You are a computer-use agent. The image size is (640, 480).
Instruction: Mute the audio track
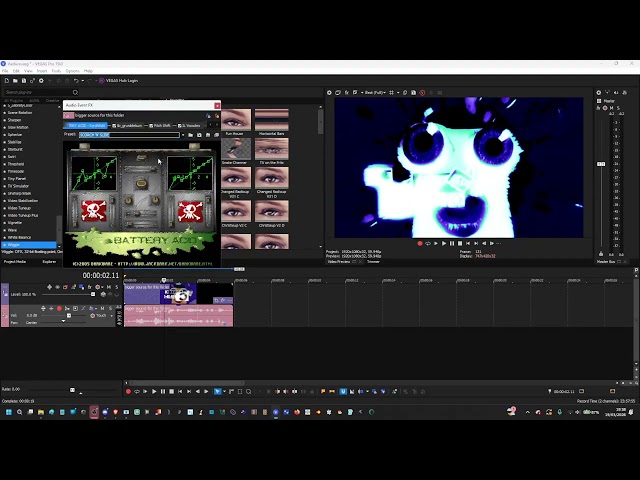click(x=102, y=308)
